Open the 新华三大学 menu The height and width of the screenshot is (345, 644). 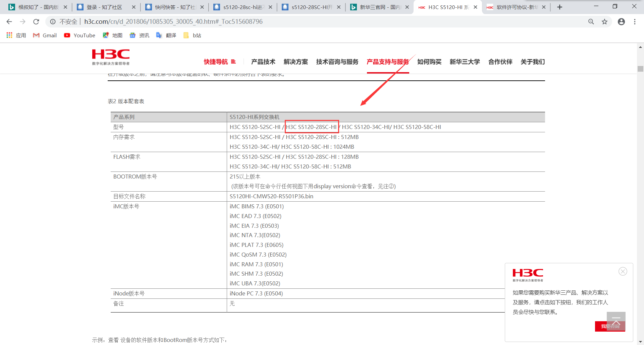point(465,62)
